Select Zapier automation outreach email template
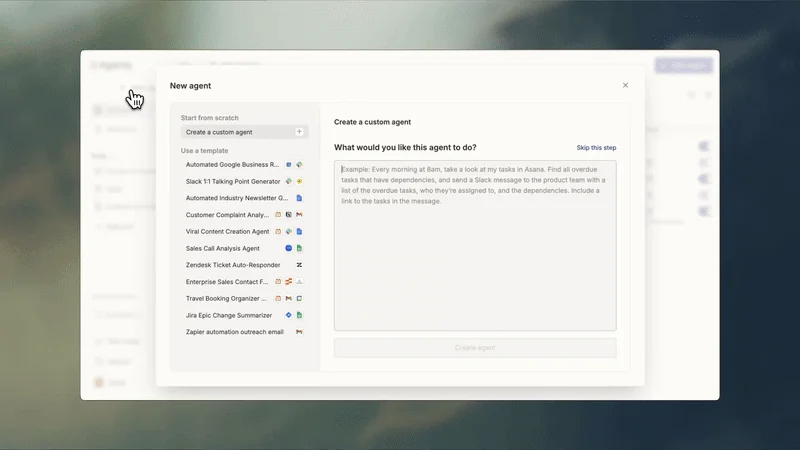This screenshot has height=450, width=800. (x=244, y=332)
